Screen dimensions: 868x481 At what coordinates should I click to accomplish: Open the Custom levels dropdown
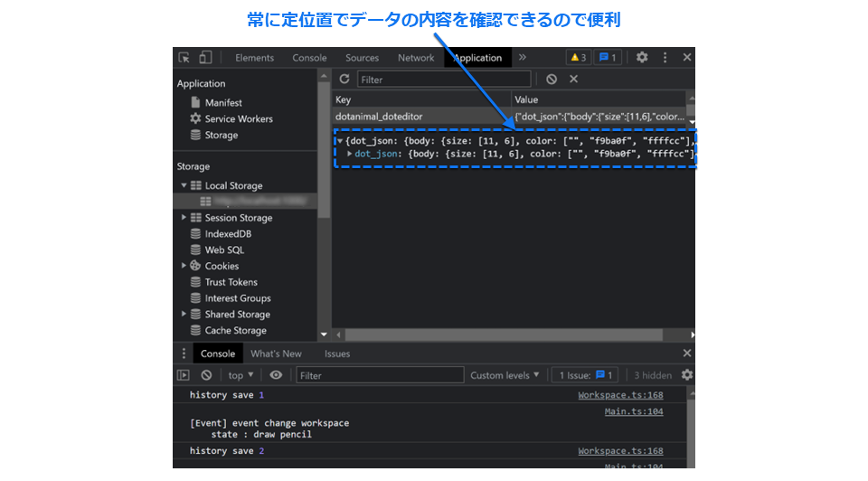pos(505,375)
